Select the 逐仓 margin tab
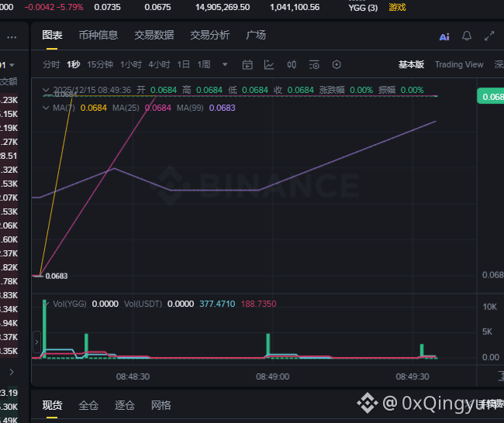The image size is (504, 423). [x=125, y=405]
